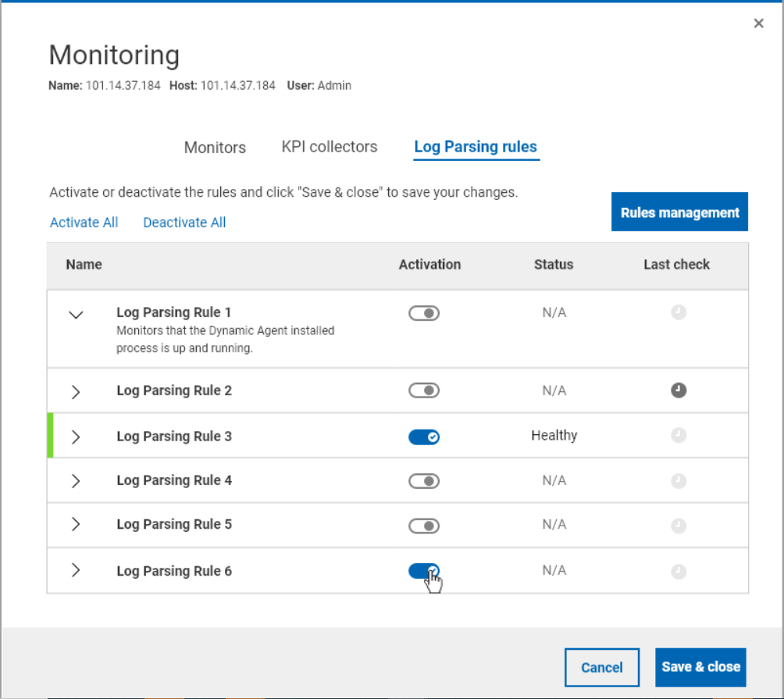Screen dimensions: 784x699
Task: Close the Monitoring dialog with the X
Action: (x=758, y=23)
